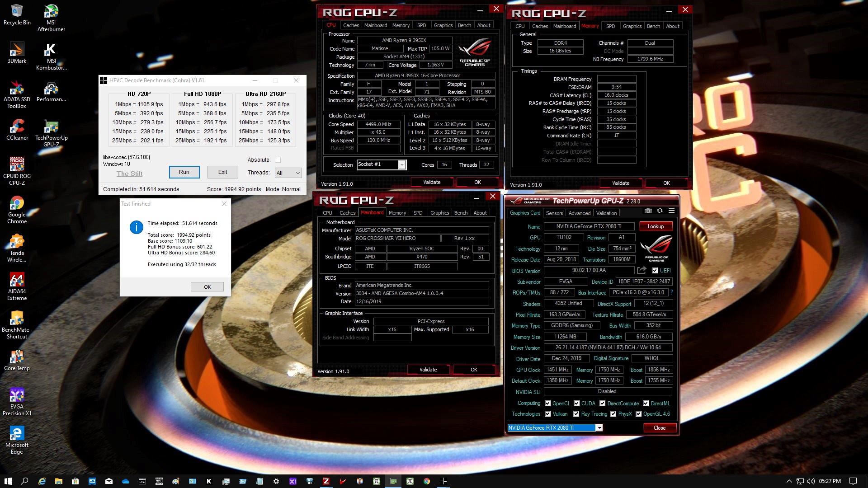868x488 pixels.
Task: Click Exit button in HEVC Benchmark
Action: tap(222, 172)
